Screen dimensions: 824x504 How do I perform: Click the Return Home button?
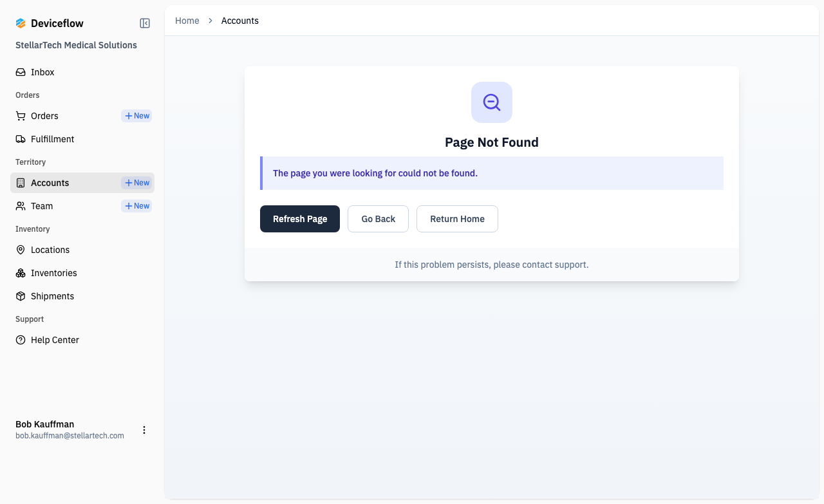[457, 219]
